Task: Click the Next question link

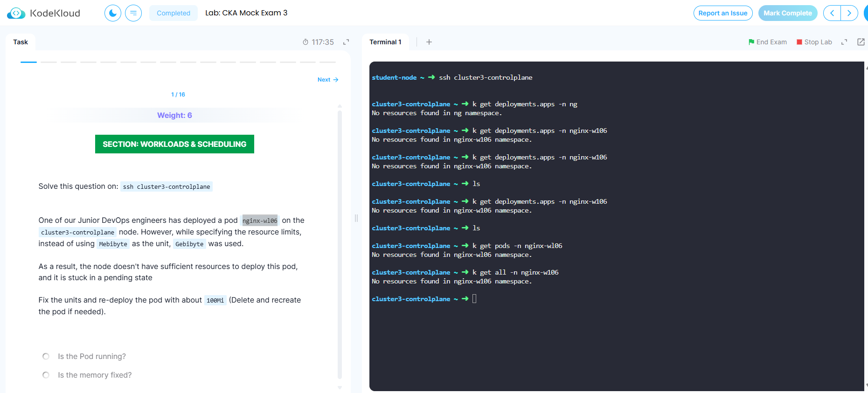Action: tap(327, 80)
